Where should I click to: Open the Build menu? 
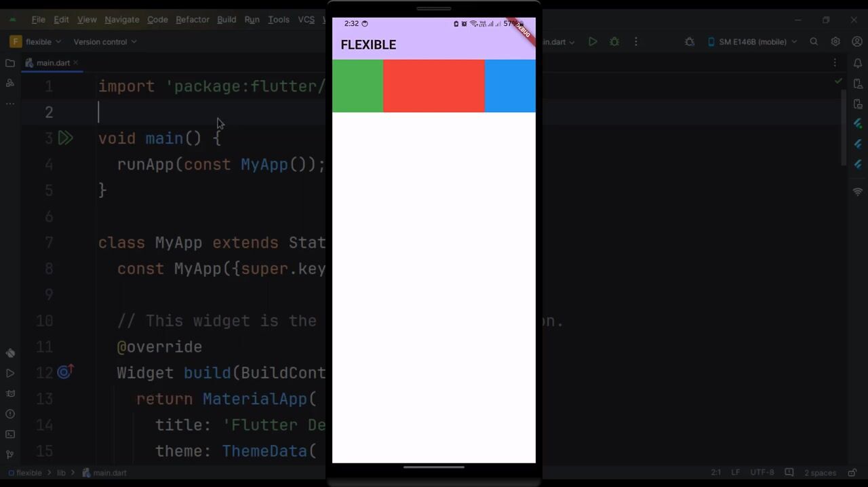[226, 20]
